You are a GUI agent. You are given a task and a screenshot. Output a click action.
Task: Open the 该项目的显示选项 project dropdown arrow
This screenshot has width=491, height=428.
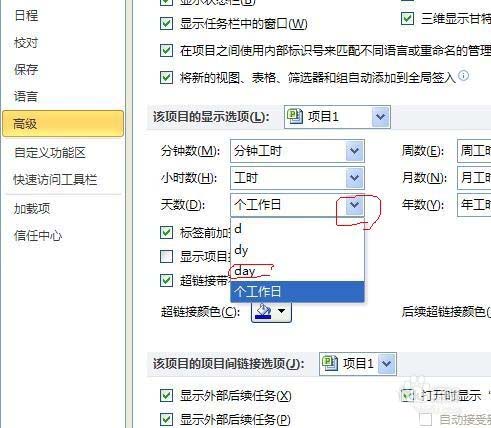(381, 117)
